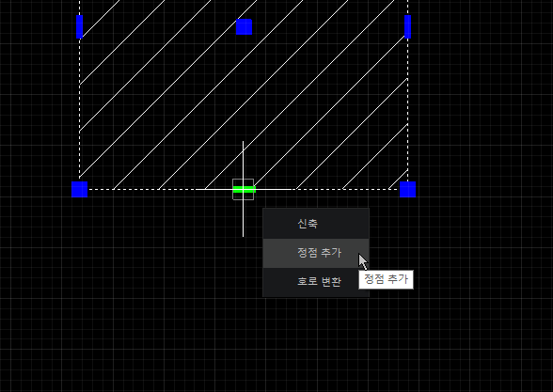The width and height of the screenshot is (553, 392).
Task: Click the elongated blue grip on right edge
Action: 408,26
